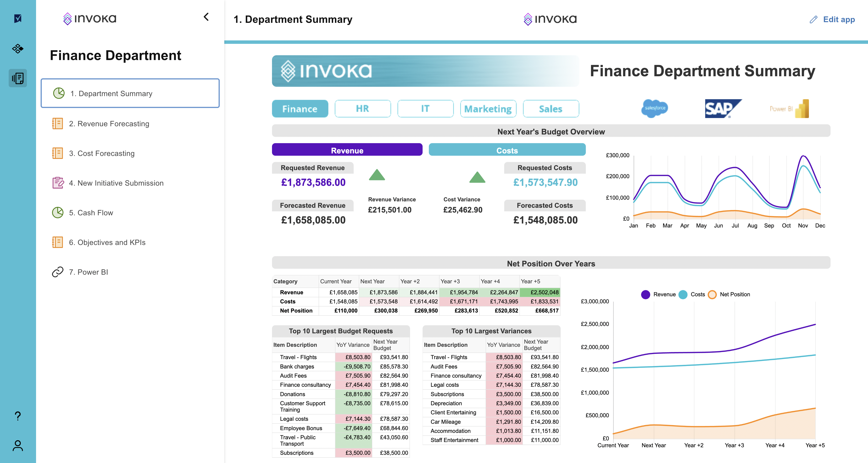Open the pages panel icon in the left rail
868x463 pixels.
coord(18,78)
